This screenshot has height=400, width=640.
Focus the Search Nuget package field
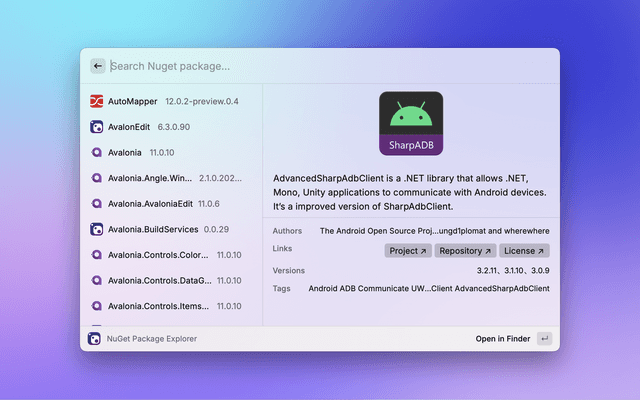point(320,66)
